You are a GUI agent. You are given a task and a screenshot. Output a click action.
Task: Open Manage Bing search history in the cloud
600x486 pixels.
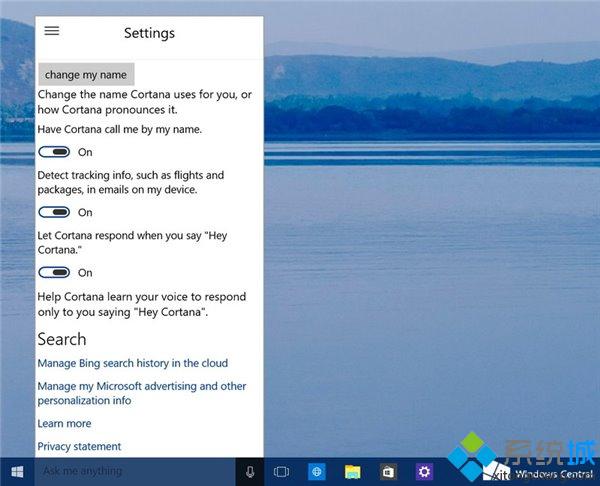(132, 363)
